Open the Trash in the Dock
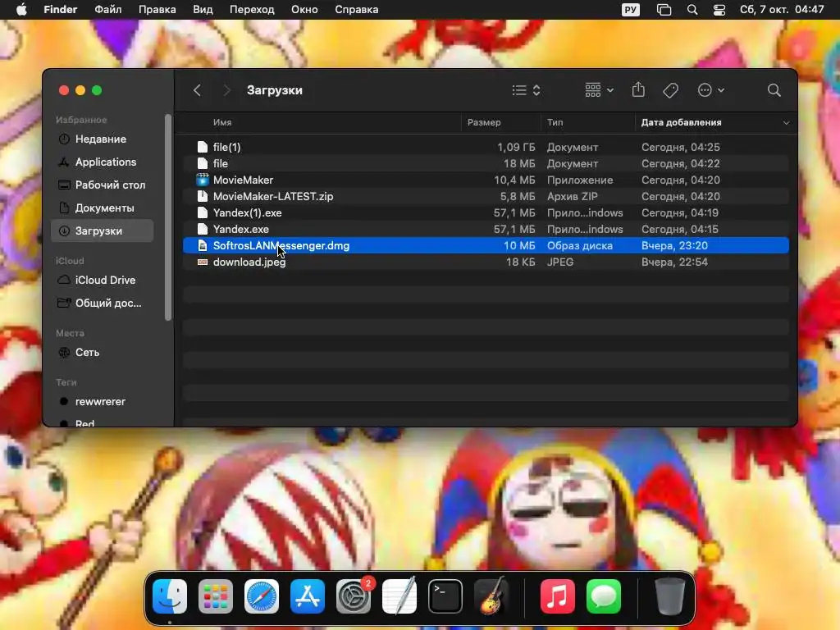Viewport: 840px width, 630px height. (669, 596)
